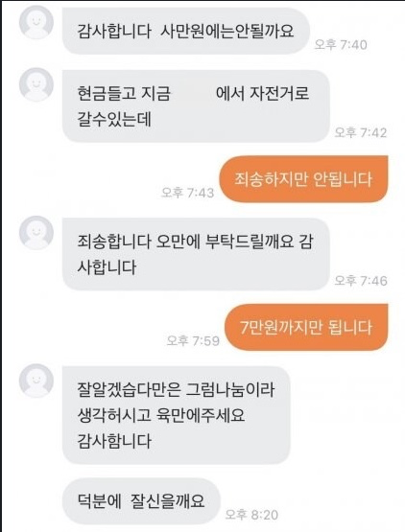Image resolution: width=405 pixels, height=532 pixels.
Task: Select orange bubble 죄송하지만 안됩니다
Action: (x=303, y=179)
